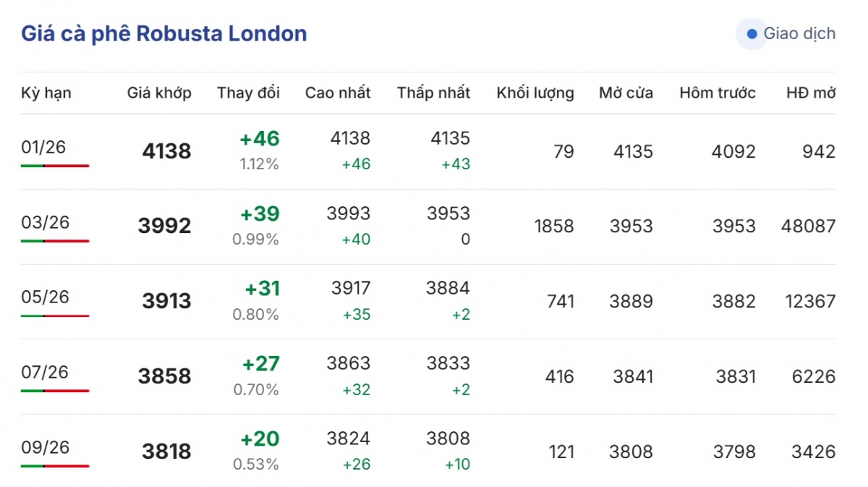Click the Giá cà phê Robusta London title
868x487 pixels.
[163, 33]
